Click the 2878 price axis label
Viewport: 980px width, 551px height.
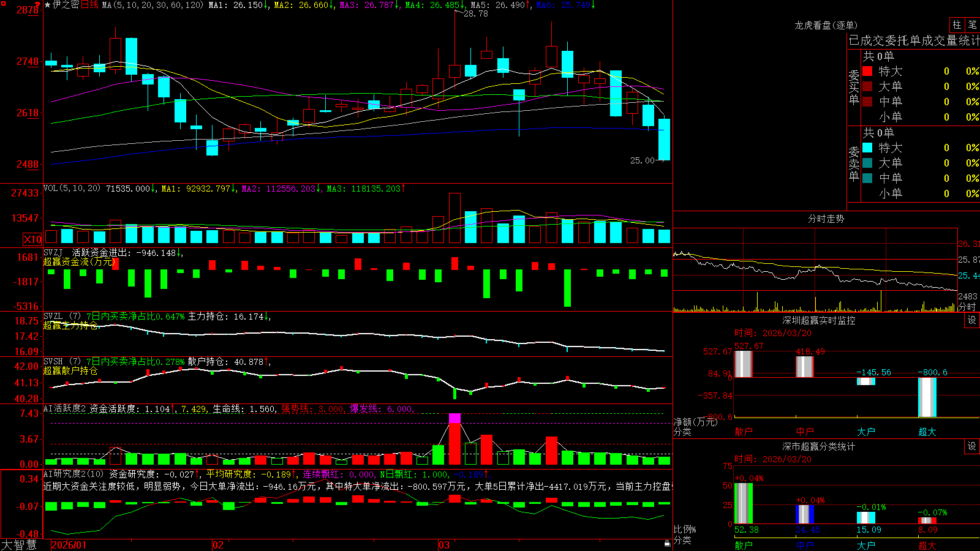click(28, 10)
